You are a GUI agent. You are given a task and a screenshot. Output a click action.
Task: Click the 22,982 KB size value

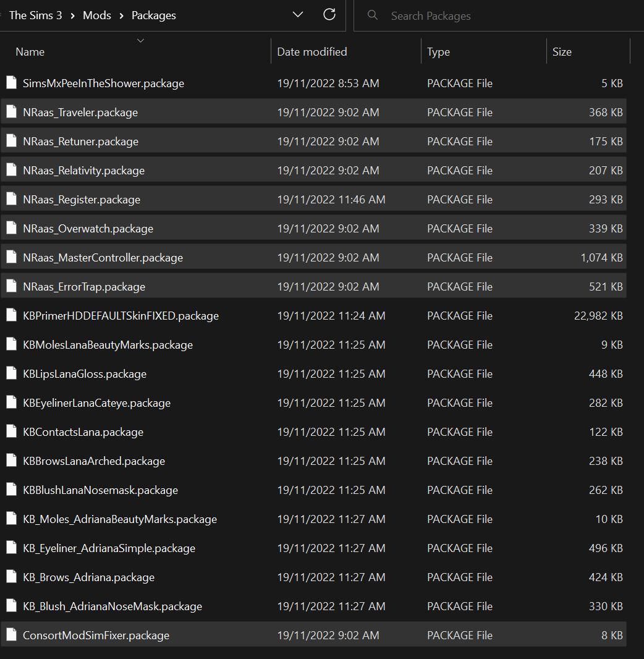point(598,315)
